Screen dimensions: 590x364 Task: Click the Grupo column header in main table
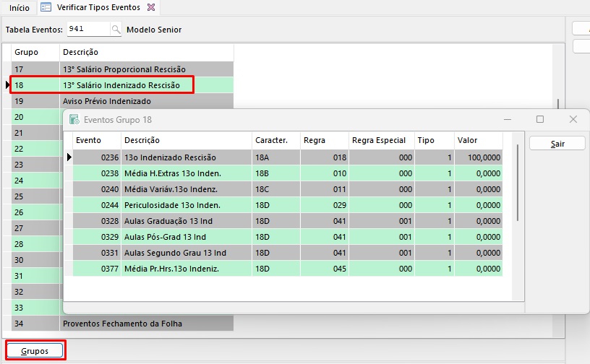coord(35,52)
